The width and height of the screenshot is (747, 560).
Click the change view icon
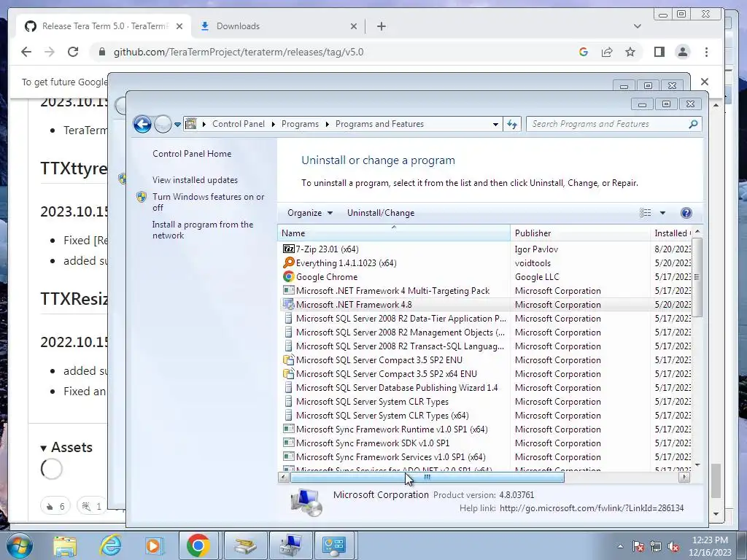tap(645, 213)
